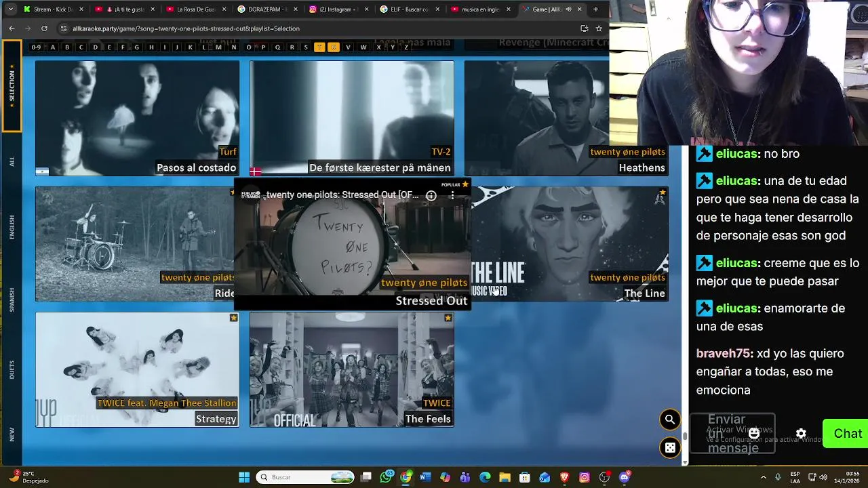
Task: Switch to the DORAZEPAM Google tab
Action: point(266,9)
